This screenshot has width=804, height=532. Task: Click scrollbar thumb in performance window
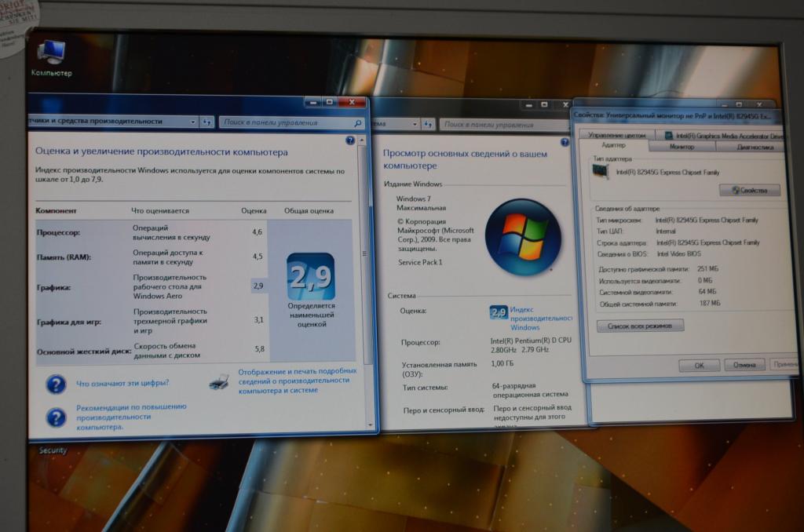[x=364, y=253]
